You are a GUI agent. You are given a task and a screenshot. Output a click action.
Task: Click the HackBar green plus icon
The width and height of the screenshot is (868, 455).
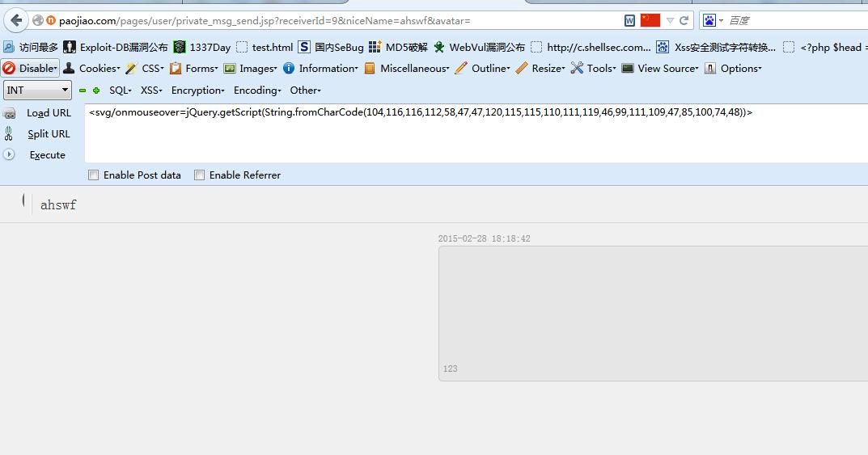95,91
